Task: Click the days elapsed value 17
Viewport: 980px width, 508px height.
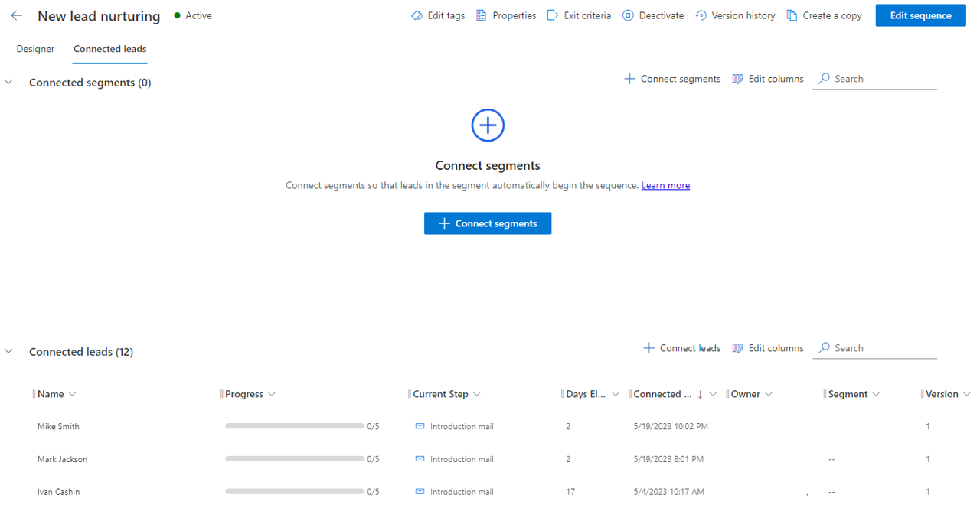Action: click(x=570, y=492)
